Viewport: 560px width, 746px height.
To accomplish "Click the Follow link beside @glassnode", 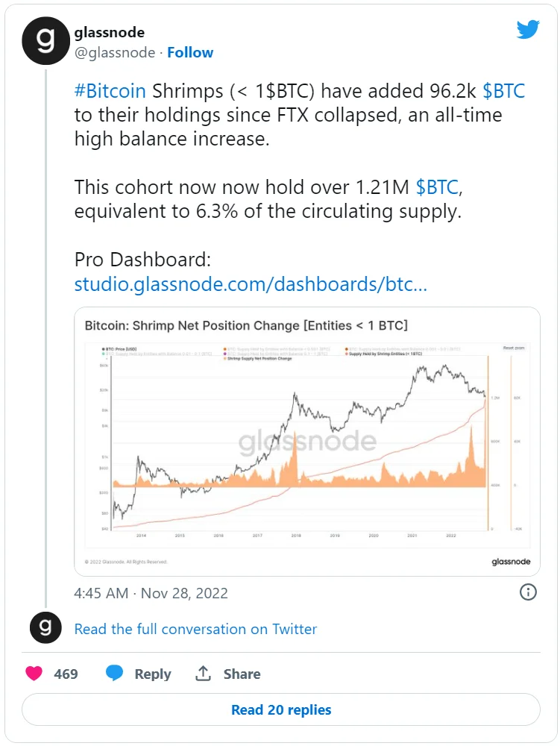I will click(x=190, y=52).
